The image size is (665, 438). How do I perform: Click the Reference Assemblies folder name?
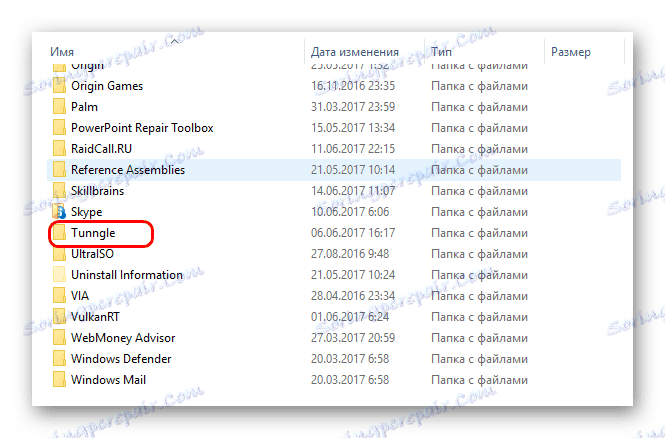[128, 170]
